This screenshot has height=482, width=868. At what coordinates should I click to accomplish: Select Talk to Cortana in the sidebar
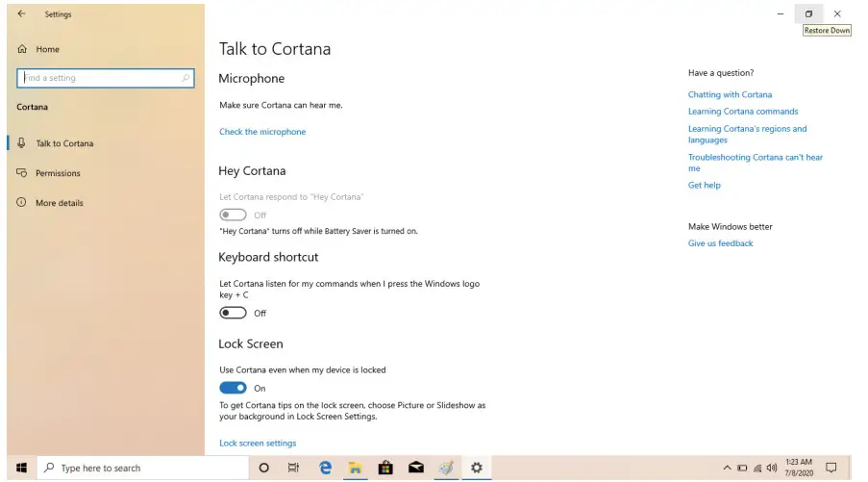tap(64, 143)
